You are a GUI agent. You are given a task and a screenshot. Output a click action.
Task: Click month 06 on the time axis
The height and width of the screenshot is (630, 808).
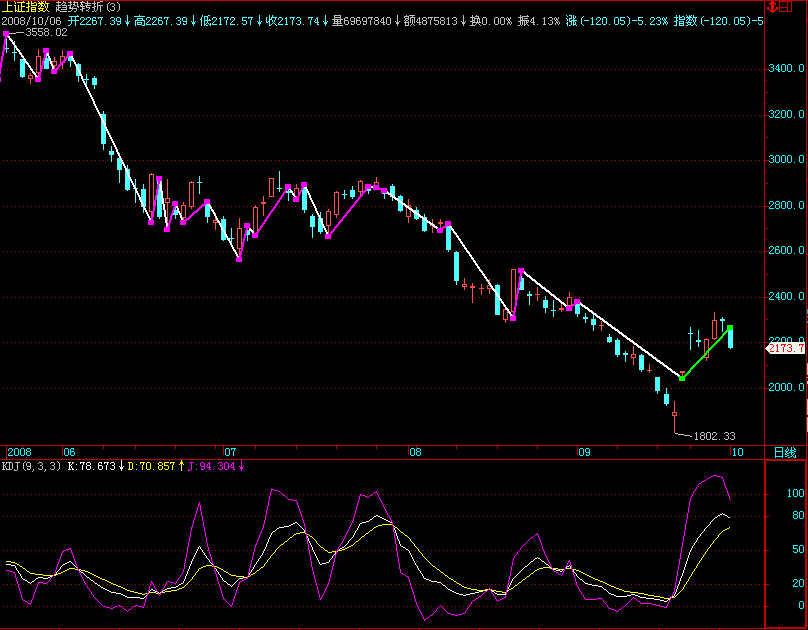pos(68,452)
